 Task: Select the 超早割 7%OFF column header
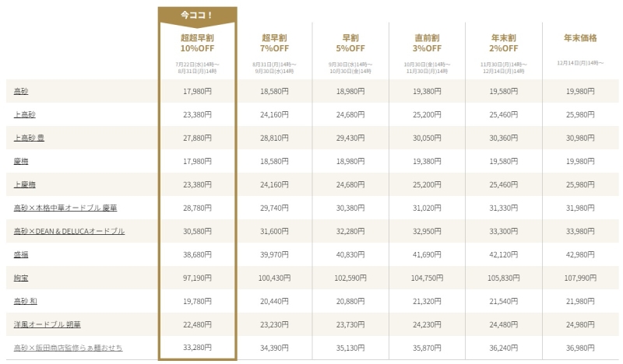pyautogui.click(x=274, y=44)
